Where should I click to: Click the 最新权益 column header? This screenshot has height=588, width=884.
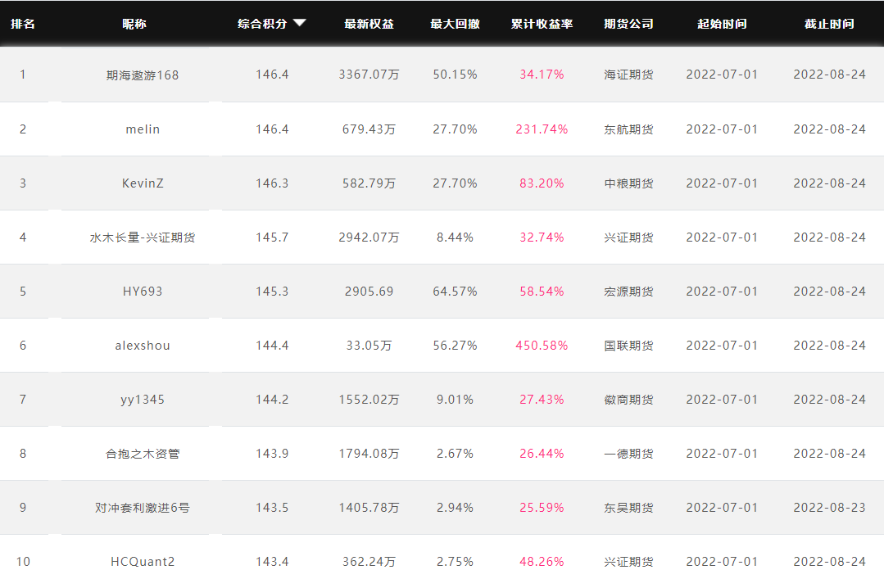(x=369, y=24)
